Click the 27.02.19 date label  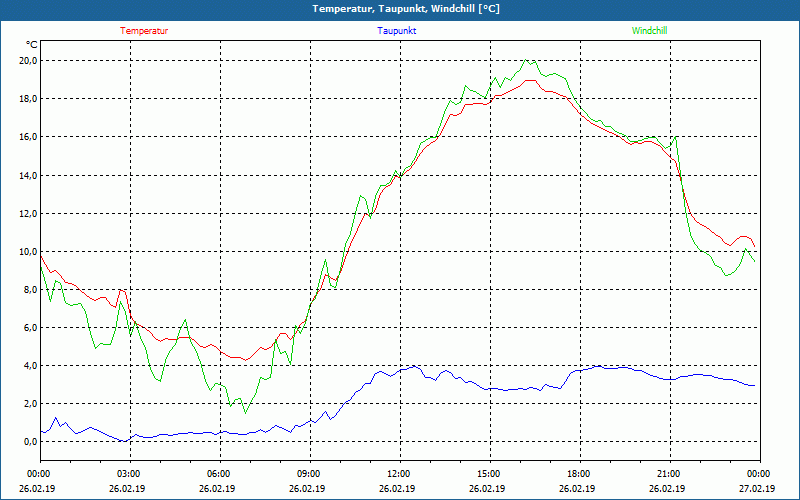pos(758,488)
